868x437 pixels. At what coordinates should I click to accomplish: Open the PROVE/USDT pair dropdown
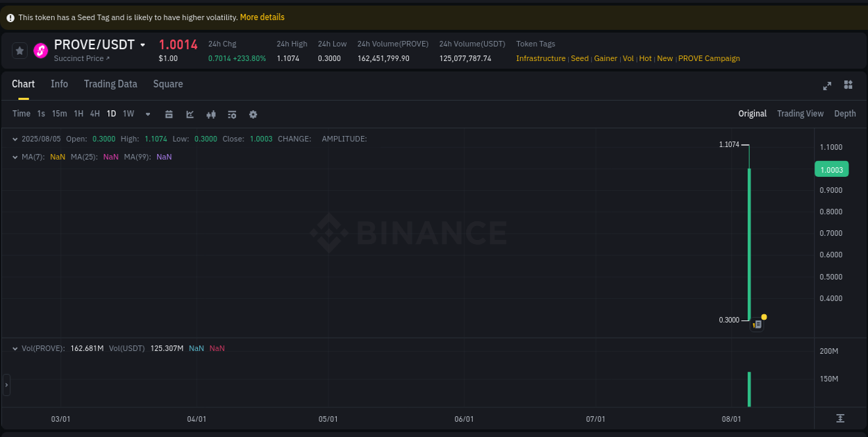coord(144,44)
